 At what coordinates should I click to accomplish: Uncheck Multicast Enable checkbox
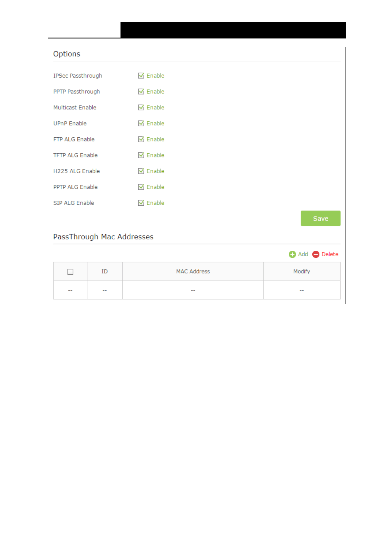(x=141, y=107)
